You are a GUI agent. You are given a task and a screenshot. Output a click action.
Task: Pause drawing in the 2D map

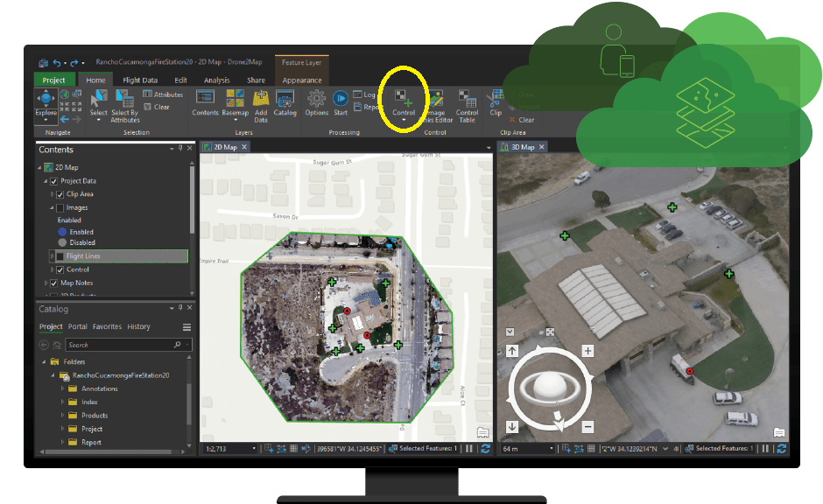point(469,448)
